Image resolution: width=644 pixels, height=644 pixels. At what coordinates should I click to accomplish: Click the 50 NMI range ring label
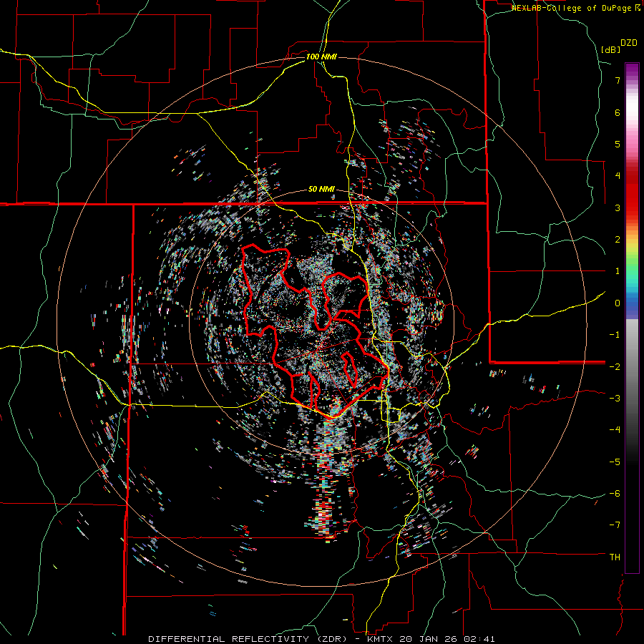pyautogui.click(x=321, y=190)
